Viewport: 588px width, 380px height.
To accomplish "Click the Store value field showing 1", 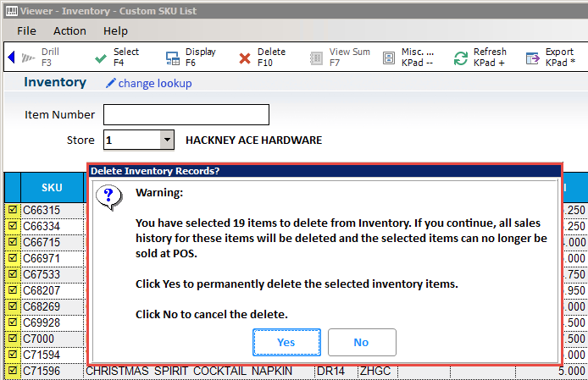I will tap(132, 140).
